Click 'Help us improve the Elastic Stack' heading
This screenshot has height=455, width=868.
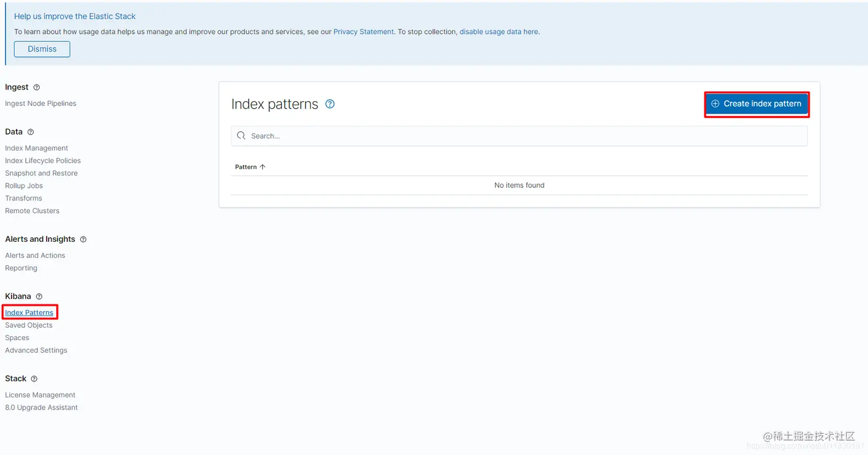click(75, 17)
